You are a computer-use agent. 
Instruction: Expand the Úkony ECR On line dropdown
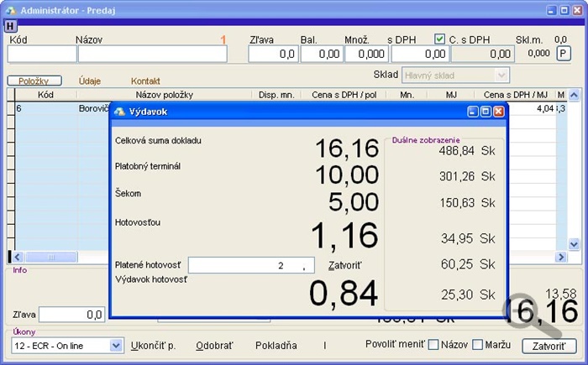point(115,345)
